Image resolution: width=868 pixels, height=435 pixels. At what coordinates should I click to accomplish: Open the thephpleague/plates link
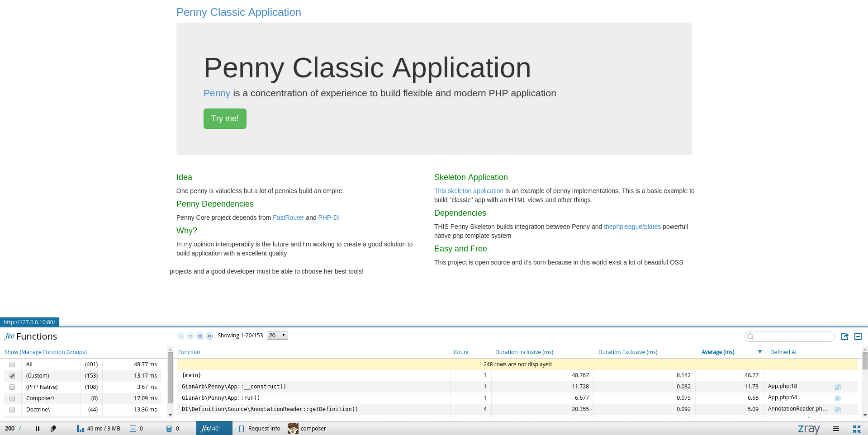[632, 227]
